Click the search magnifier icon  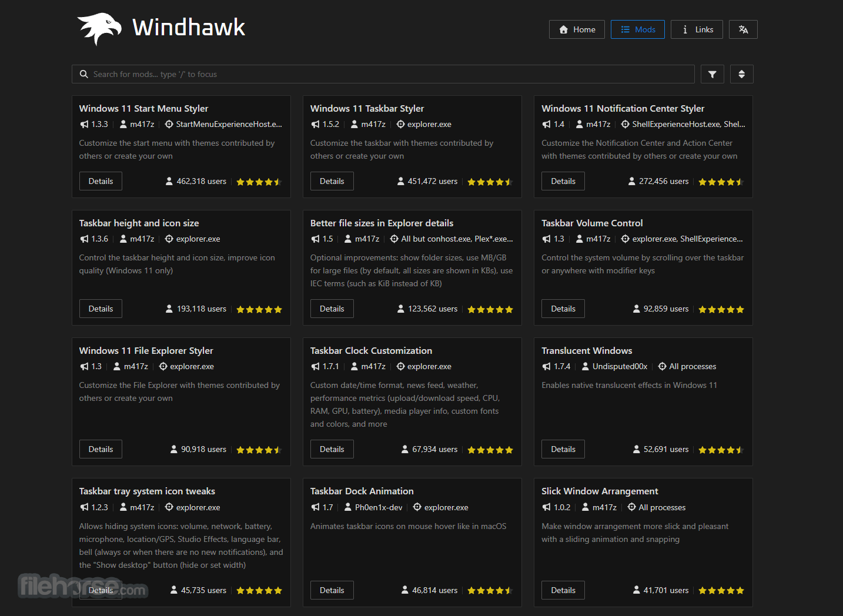[x=84, y=74]
